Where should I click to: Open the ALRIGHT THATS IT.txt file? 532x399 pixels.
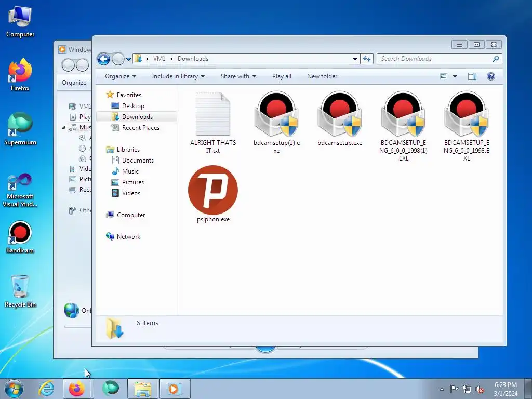[212, 122]
